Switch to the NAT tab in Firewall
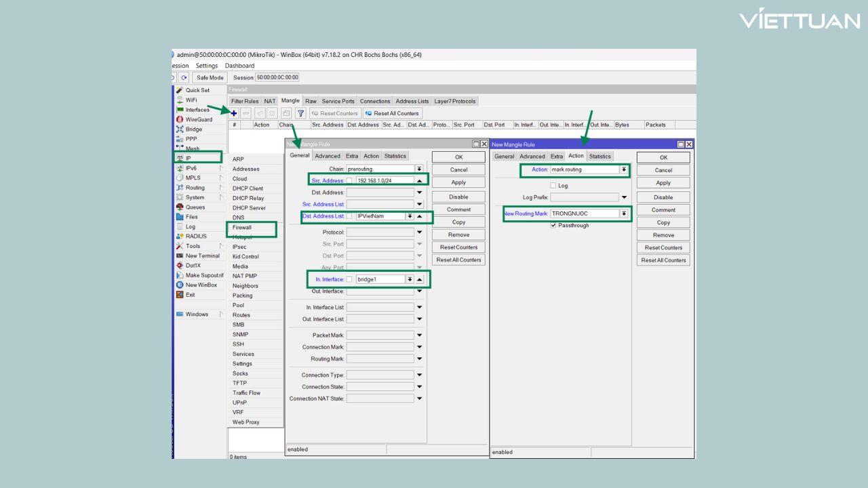 point(270,101)
